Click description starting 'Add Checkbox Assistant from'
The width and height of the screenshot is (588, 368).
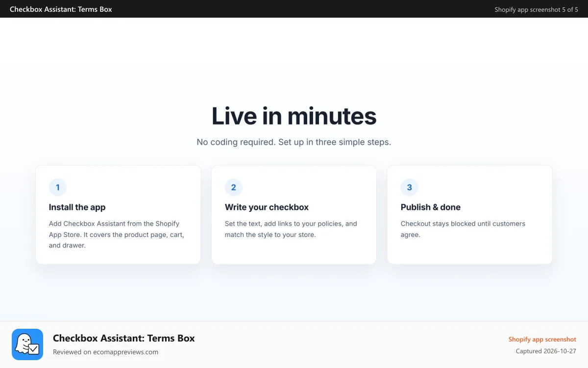point(117,235)
